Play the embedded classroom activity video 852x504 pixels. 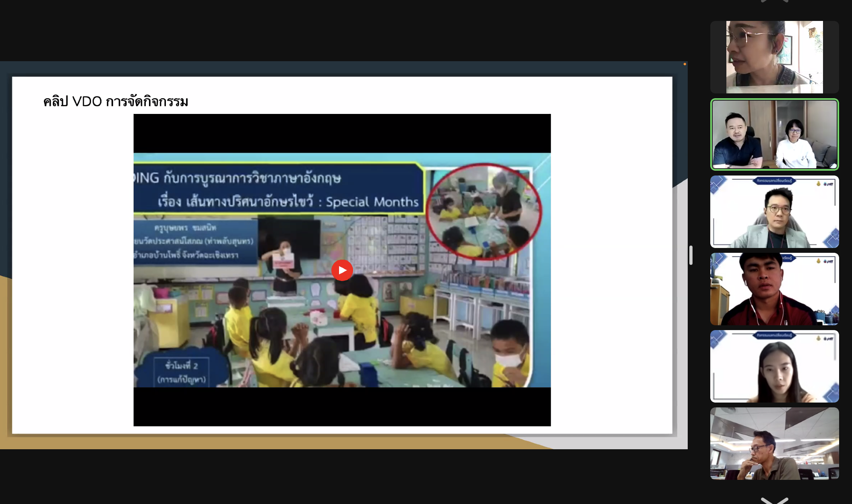pyautogui.click(x=342, y=270)
